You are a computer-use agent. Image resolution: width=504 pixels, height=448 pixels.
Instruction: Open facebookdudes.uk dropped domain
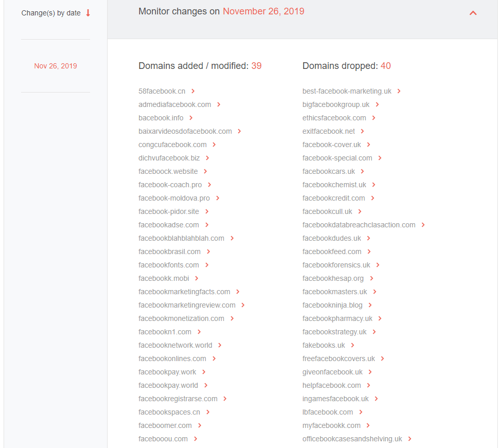click(x=332, y=238)
